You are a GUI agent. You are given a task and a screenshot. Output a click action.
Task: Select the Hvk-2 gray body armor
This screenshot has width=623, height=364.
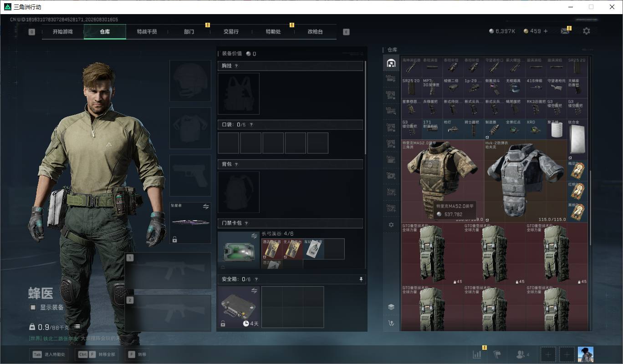526,181
